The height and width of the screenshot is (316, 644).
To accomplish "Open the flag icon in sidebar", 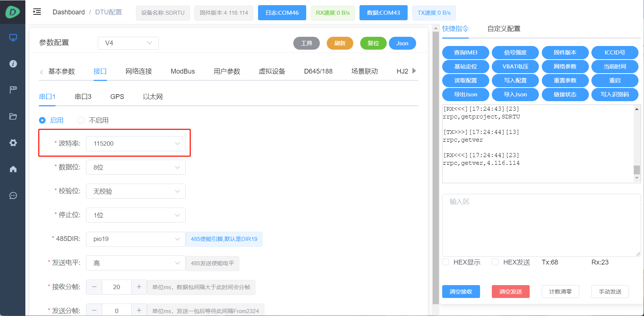I will tap(13, 89).
